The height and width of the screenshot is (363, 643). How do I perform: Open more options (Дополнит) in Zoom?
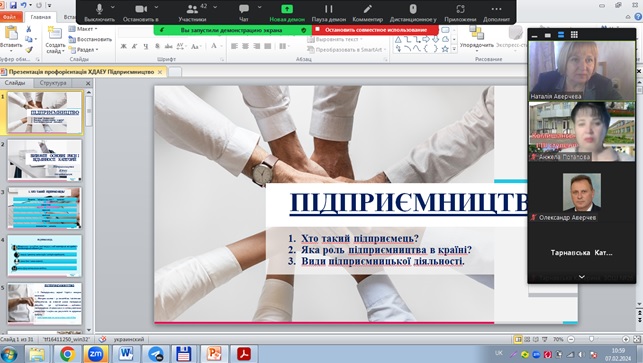point(496,12)
